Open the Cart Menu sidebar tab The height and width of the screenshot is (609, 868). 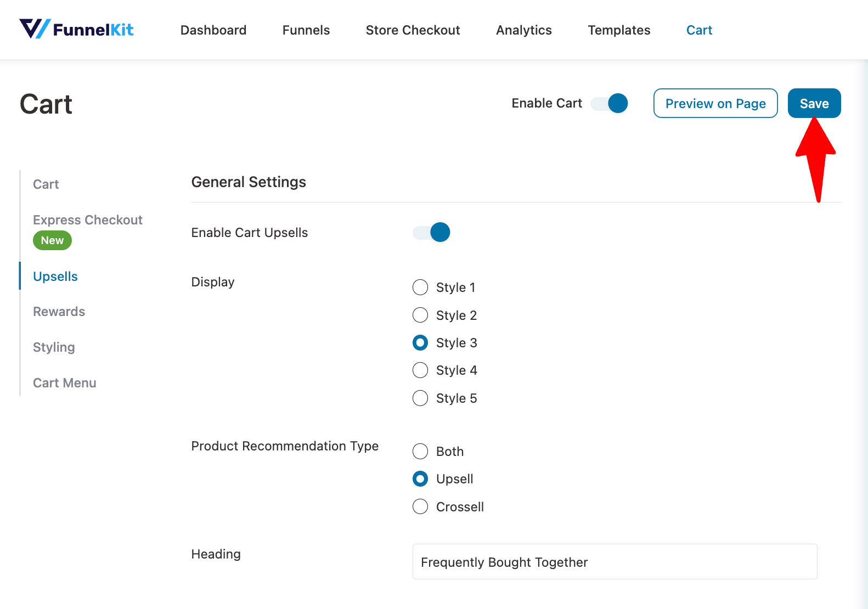65,383
